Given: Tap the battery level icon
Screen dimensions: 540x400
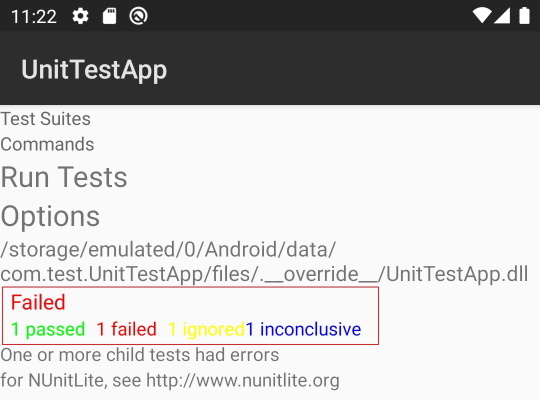Looking at the screenshot, I should (524, 16).
